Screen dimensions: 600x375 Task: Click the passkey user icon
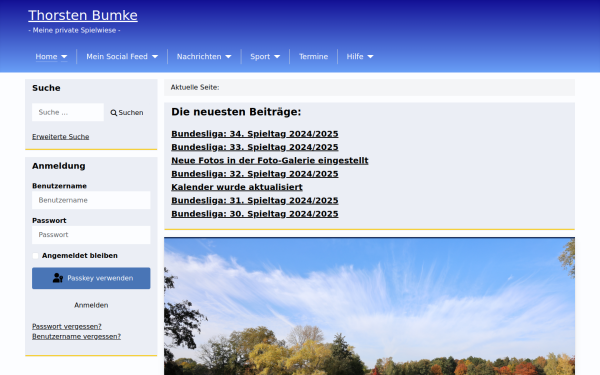[x=58, y=278]
